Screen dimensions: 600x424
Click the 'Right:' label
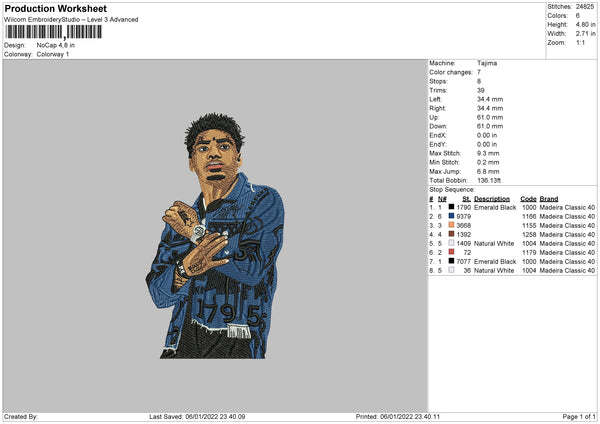437,108
